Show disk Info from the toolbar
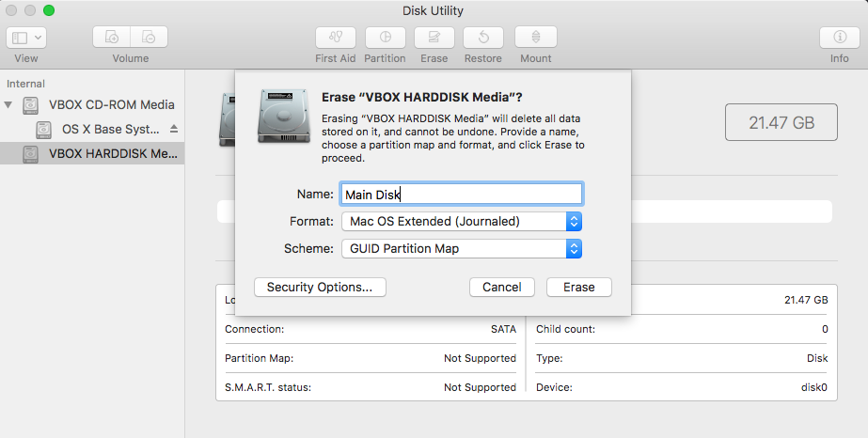The height and width of the screenshot is (438, 868). pyautogui.click(x=840, y=37)
